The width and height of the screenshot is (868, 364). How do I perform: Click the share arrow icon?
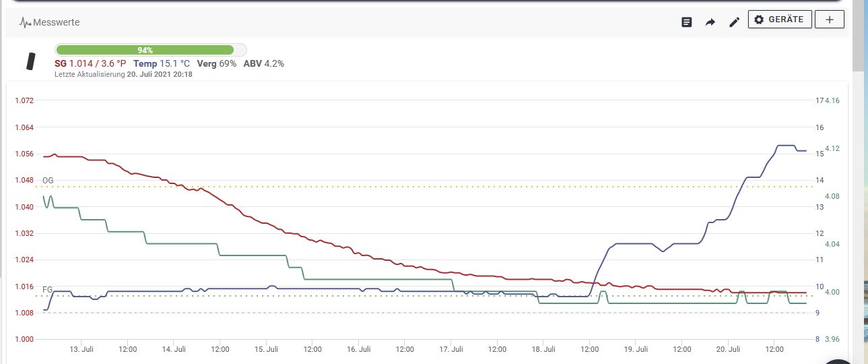pos(710,22)
